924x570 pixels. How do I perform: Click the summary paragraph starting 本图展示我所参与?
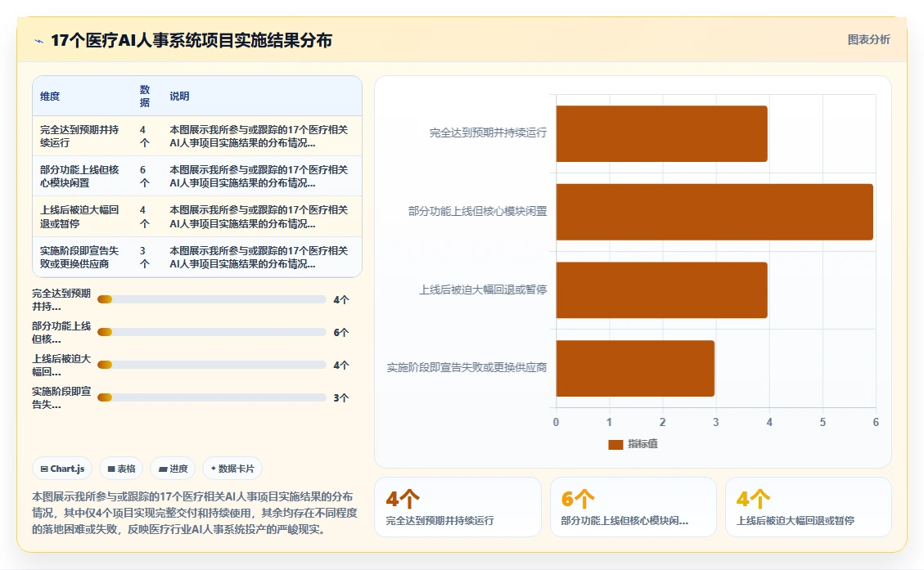pos(195,513)
